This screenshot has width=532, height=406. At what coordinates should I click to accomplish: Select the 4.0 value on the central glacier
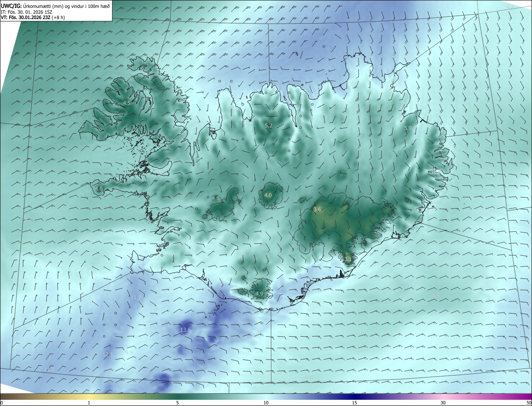268,195
